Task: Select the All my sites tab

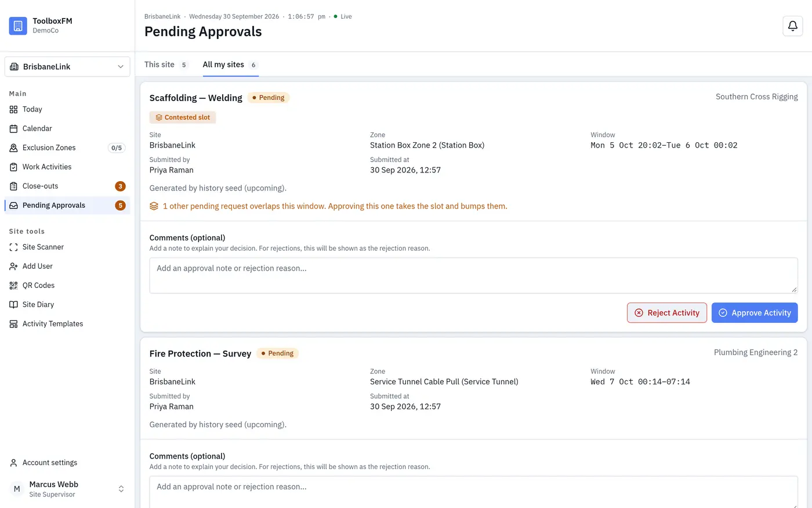Action: pyautogui.click(x=230, y=64)
